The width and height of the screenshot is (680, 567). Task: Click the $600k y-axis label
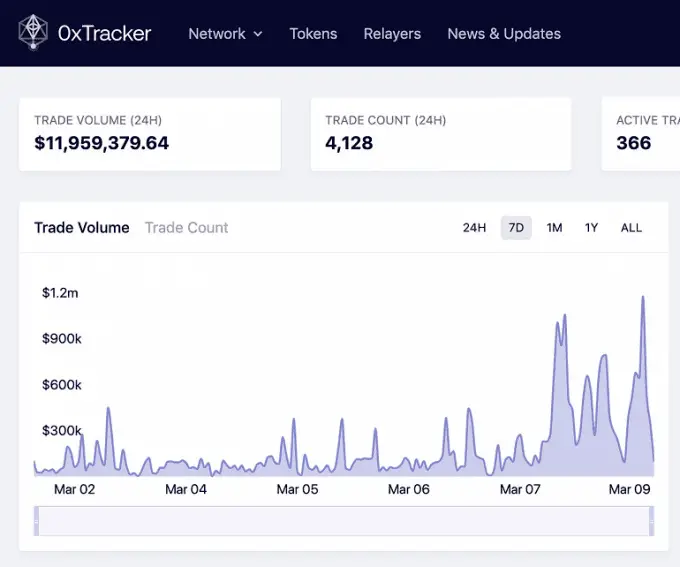62,384
